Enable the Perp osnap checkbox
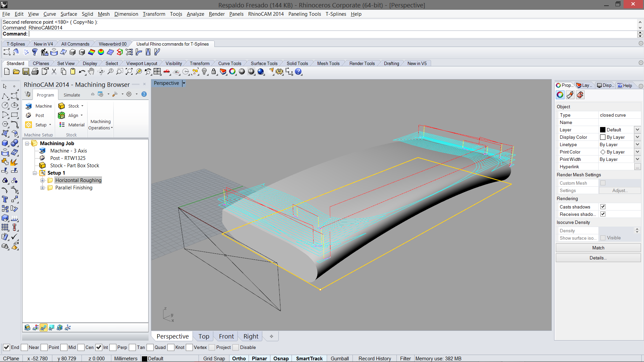644x362 pixels. point(113,347)
